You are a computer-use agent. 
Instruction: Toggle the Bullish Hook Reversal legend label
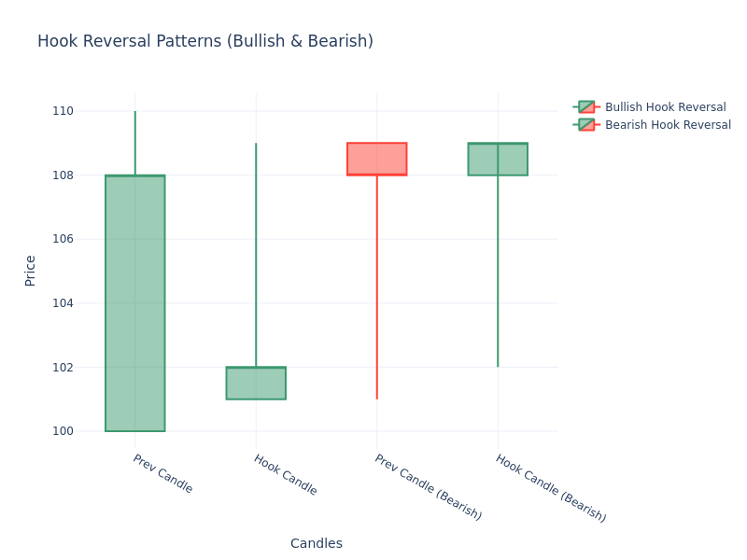(665, 107)
